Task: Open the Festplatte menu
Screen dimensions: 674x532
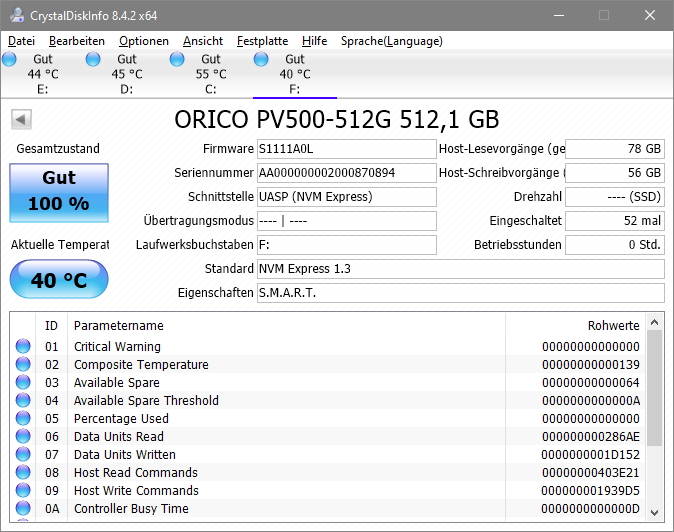Action: [x=262, y=41]
